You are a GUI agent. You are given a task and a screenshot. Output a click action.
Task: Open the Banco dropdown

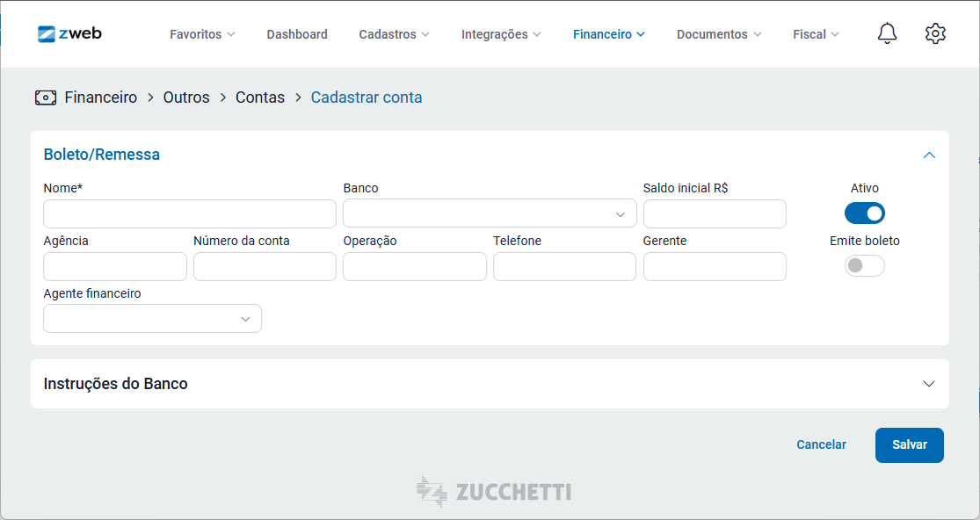tap(490, 214)
